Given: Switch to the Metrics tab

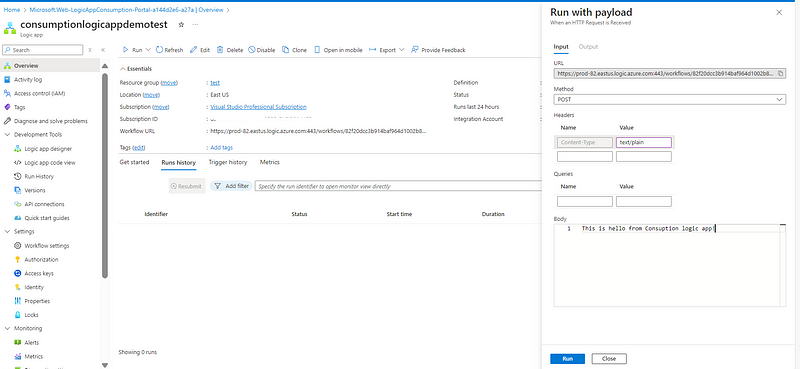Looking at the screenshot, I should (269, 162).
